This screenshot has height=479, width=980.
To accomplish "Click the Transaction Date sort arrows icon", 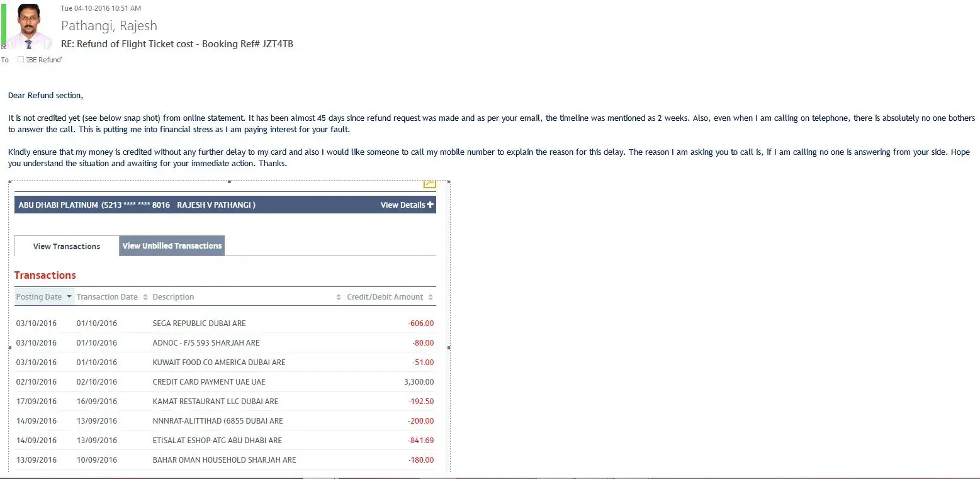I will pyautogui.click(x=145, y=297).
